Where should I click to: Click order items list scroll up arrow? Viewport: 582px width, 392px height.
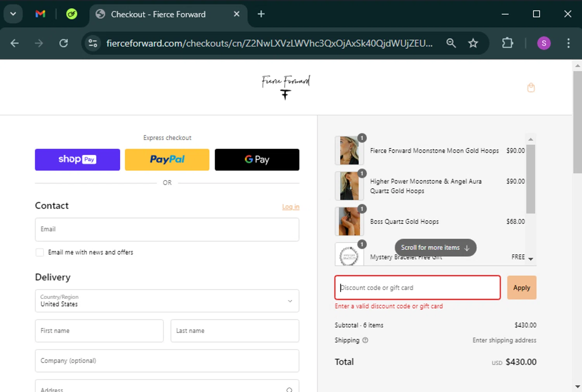pyautogui.click(x=531, y=139)
